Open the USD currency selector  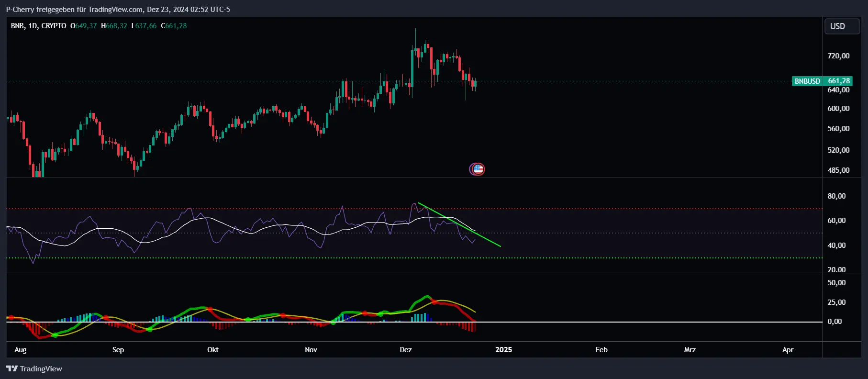(842, 26)
